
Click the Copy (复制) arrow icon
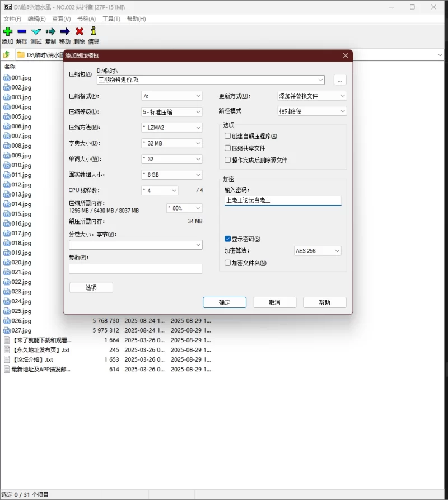50,31
